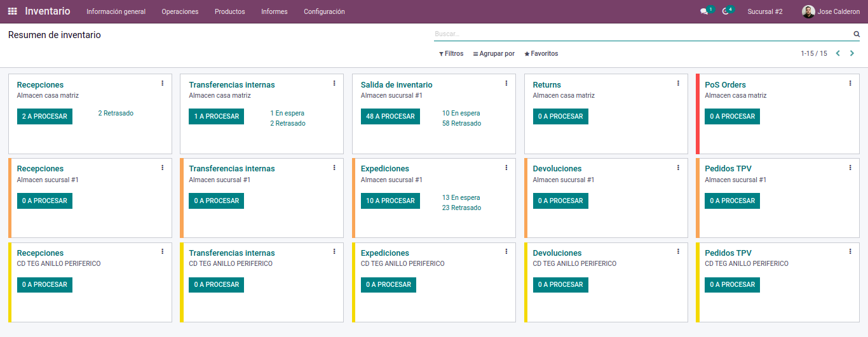The image size is (868, 337).
Task: Focus the Buscar search field
Action: pyautogui.click(x=642, y=34)
